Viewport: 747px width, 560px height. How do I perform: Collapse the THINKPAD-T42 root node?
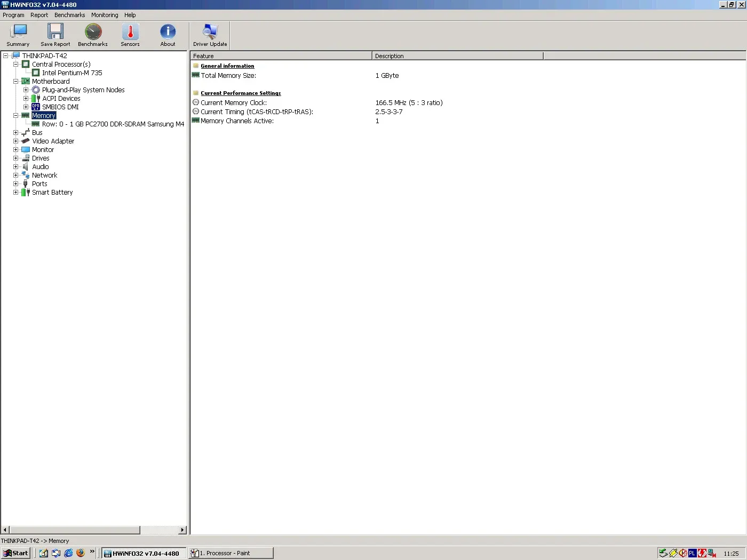coord(5,55)
